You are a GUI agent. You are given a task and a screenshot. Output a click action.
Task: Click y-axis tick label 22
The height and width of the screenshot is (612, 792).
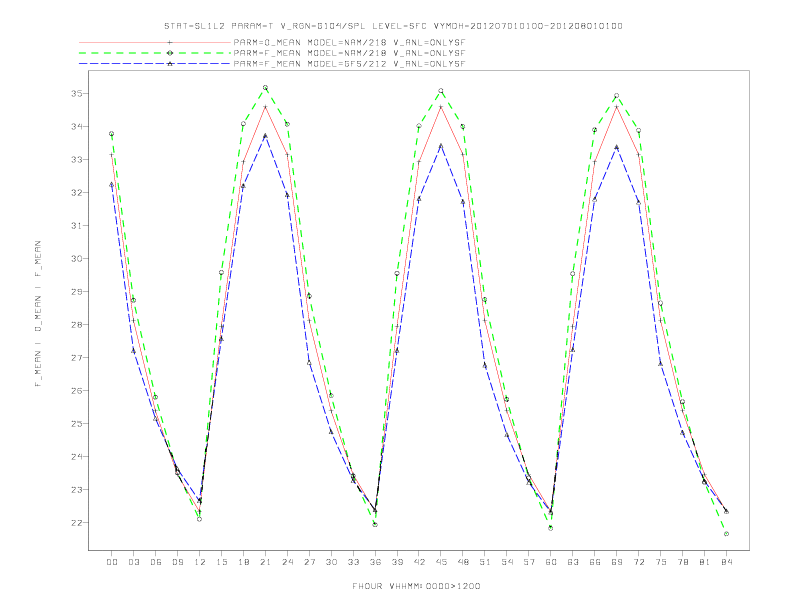click(77, 523)
